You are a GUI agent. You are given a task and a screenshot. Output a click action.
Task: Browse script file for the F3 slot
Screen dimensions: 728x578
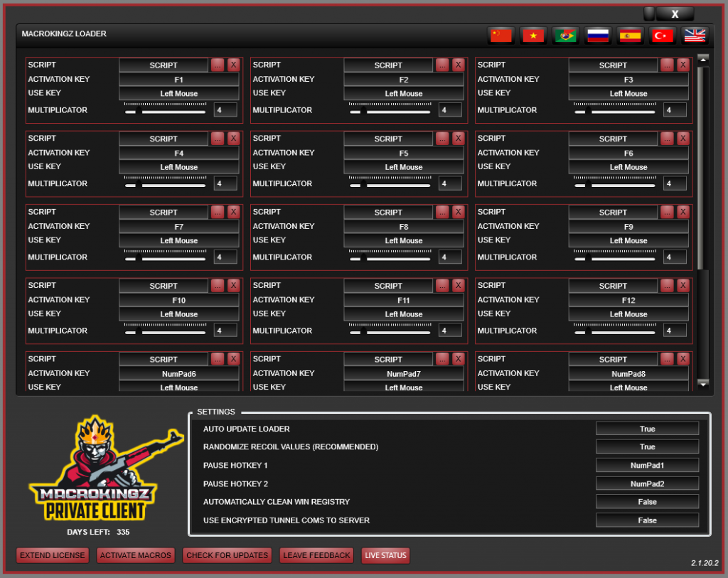coord(667,65)
